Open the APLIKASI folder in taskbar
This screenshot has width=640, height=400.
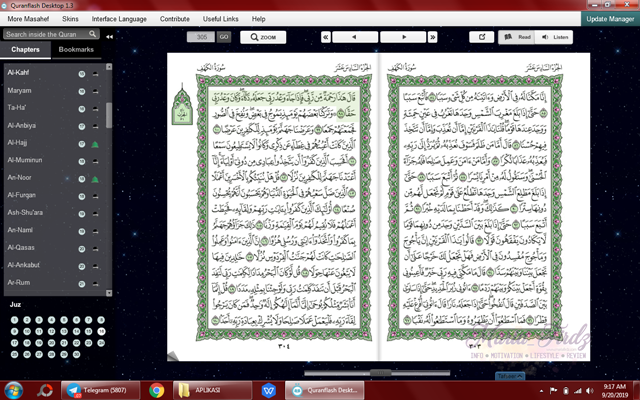(x=213, y=390)
